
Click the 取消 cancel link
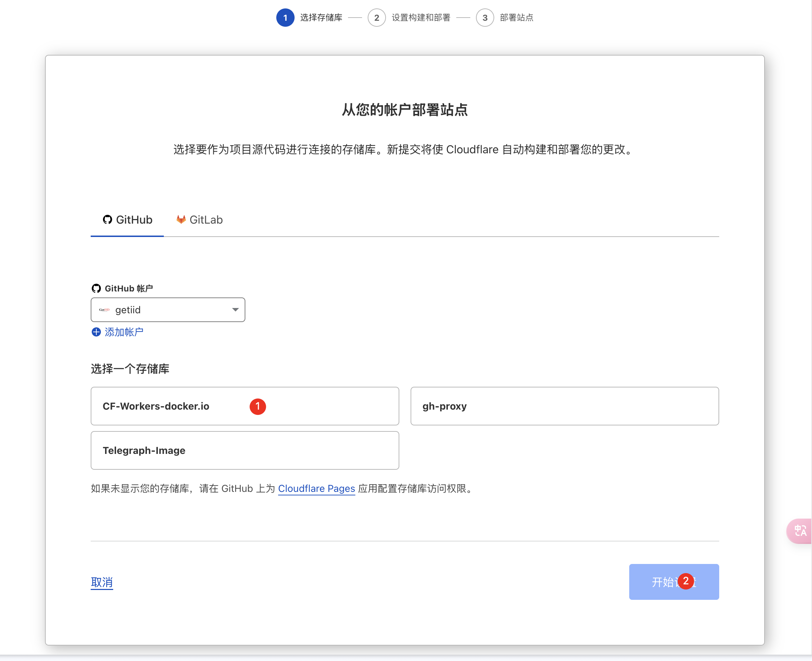(x=102, y=582)
